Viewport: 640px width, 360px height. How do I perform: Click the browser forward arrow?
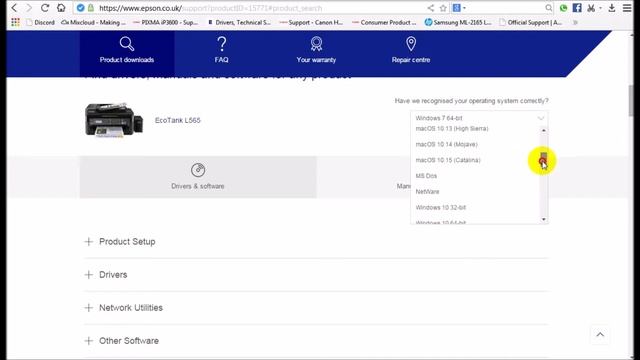(x=29, y=8)
